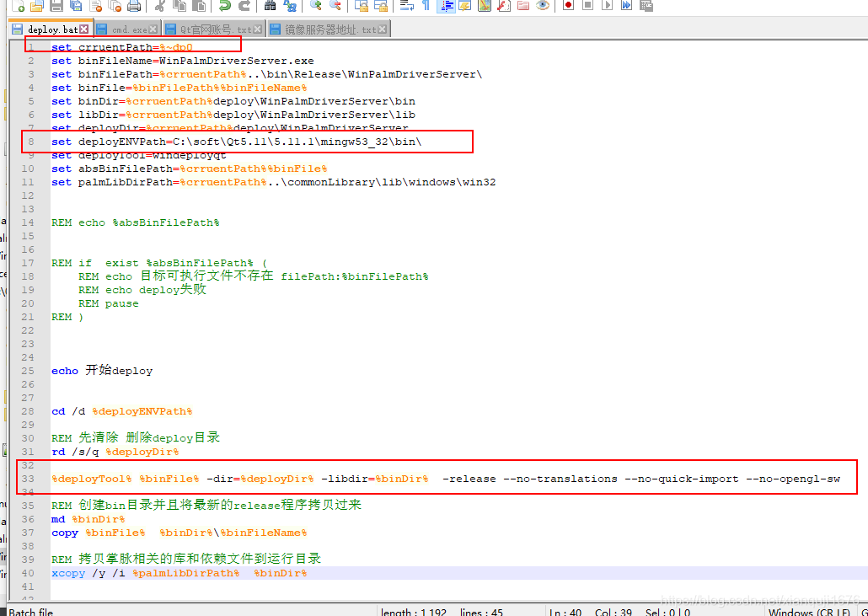Copy the selection using the toolbar Copy icon
This screenshot has width=868, height=616.
point(179,6)
